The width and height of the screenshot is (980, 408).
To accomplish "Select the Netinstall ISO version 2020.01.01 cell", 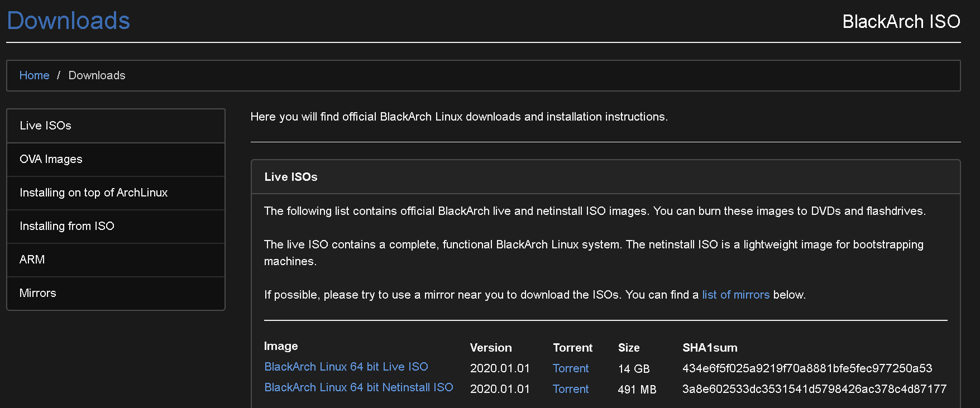I will (500, 389).
